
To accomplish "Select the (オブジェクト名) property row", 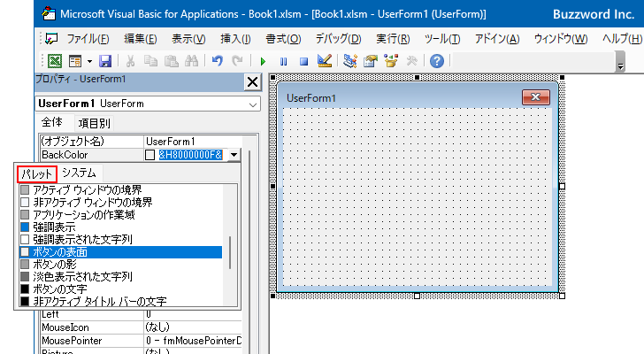I will [142, 142].
